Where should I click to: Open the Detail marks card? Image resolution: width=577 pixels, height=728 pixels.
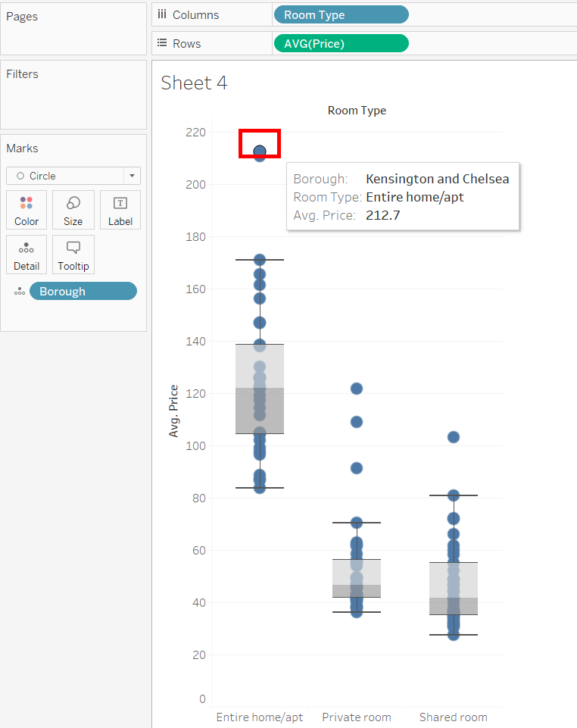pyautogui.click(x=27, y=248)
